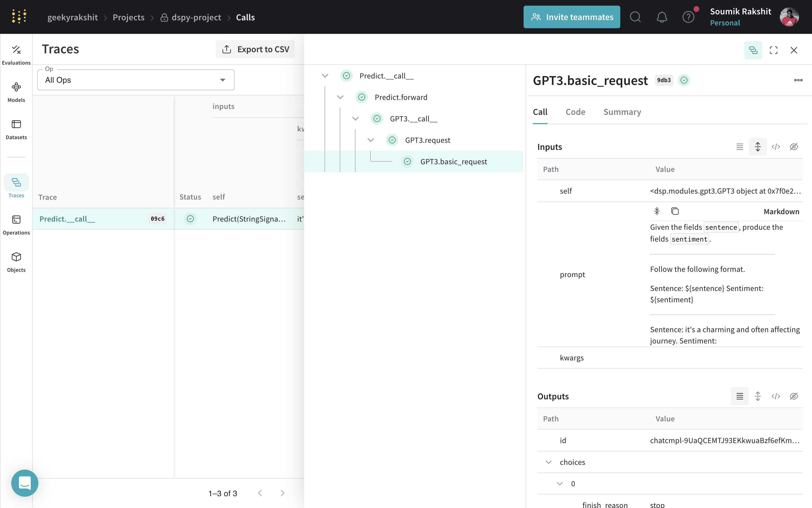Go to previous page of traces
Screen dimensions: 812x508
(x=260, y=493)
